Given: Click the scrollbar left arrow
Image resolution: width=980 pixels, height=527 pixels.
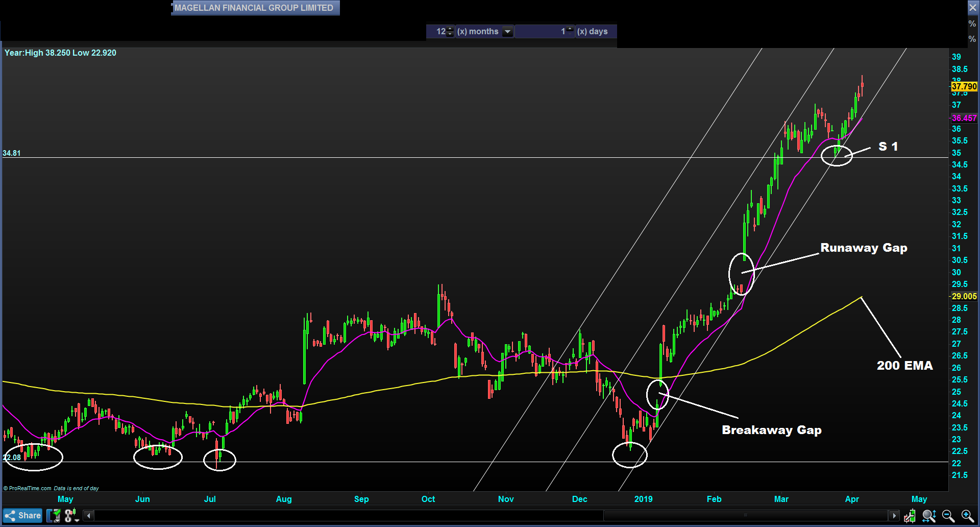Looking at the screenshot, I should [88, 516].
